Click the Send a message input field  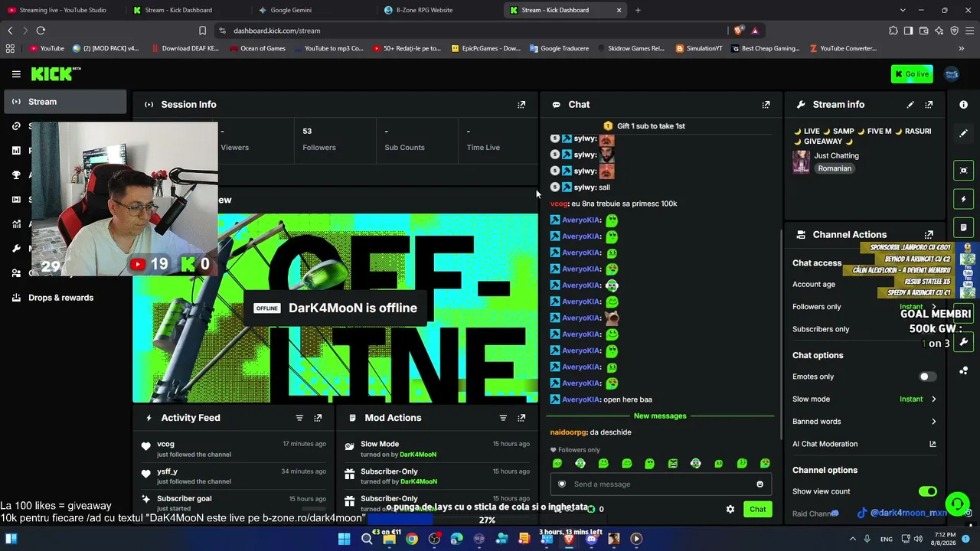[x=659, y=484]
